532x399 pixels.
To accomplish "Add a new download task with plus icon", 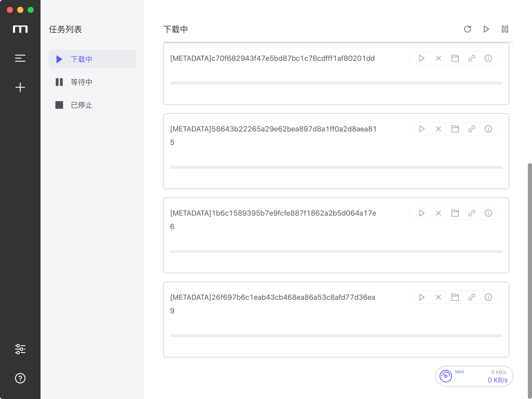I will (x=20, y=87).
